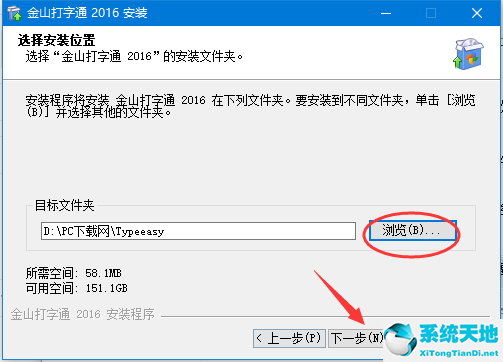Click the 所需空间: 58.1MB text
Image resolution: width=503 pixels, height=362 pixels.
tap(74, 273)
